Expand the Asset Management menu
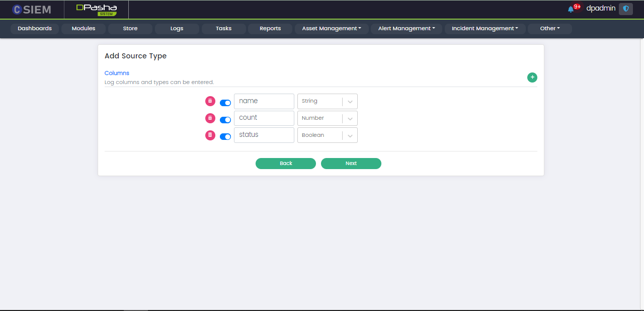This screenshot has width=644, height=311. point(332,29)
